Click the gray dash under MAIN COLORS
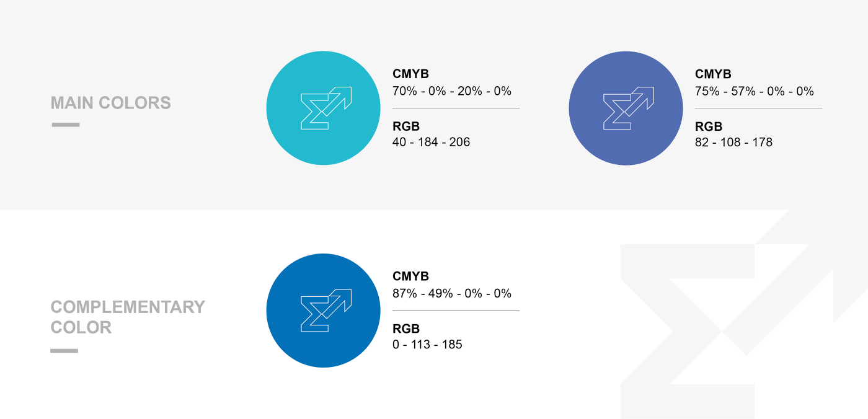868x419 pixels. (x=65, y=125)
